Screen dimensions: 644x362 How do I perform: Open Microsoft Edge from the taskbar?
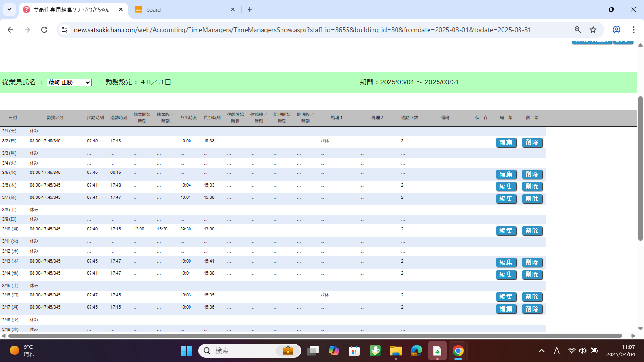416,351
